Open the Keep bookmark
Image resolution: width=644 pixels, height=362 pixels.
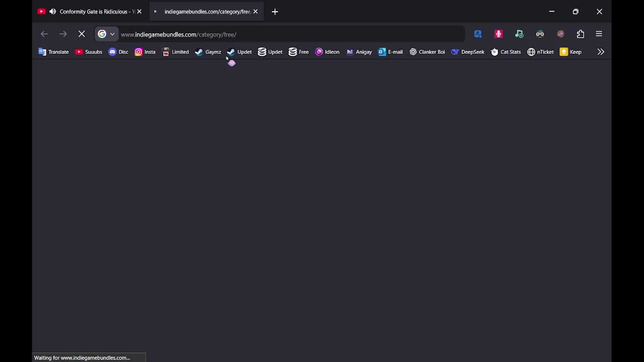coord(571,52)
